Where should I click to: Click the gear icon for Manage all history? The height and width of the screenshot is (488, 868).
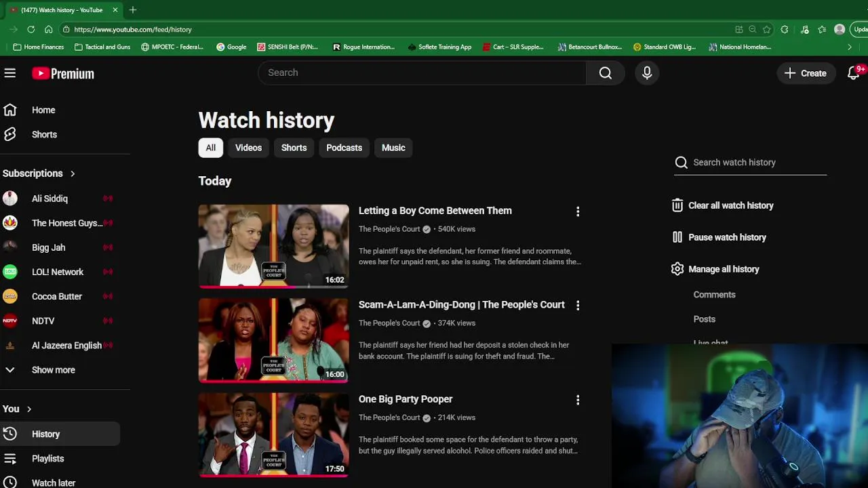pos(677,269)
